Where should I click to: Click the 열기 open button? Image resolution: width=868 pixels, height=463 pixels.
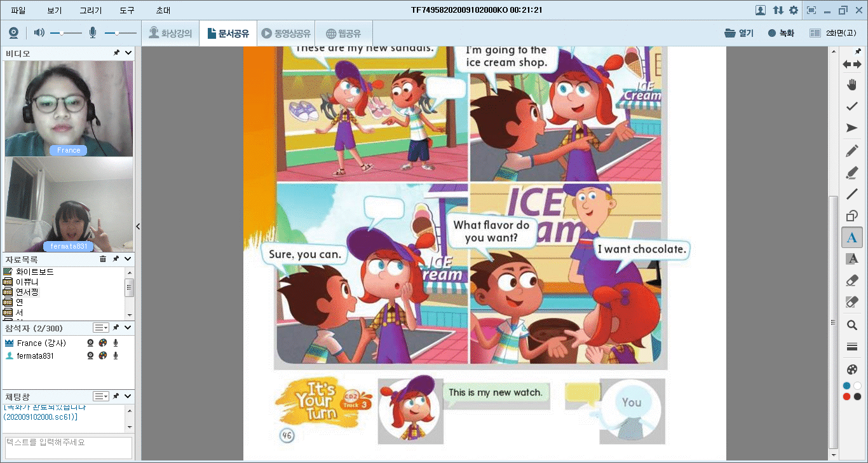[739, 33]
